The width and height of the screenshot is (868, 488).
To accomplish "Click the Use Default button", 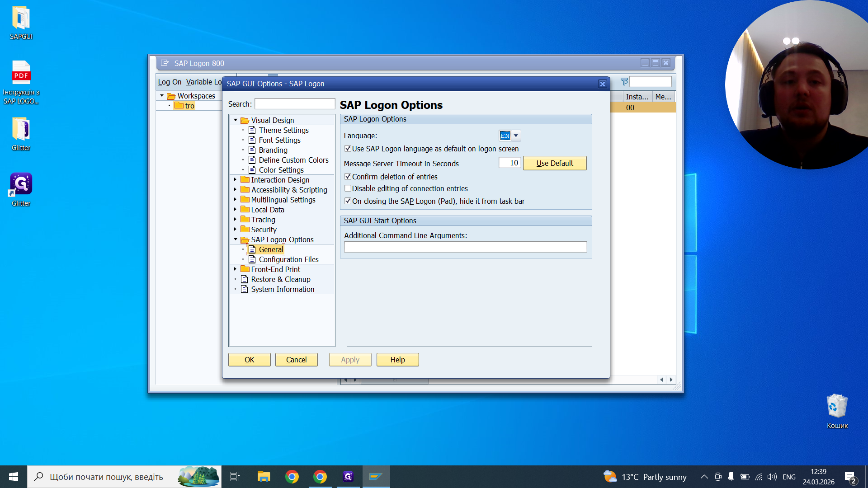I will point(555,163).
